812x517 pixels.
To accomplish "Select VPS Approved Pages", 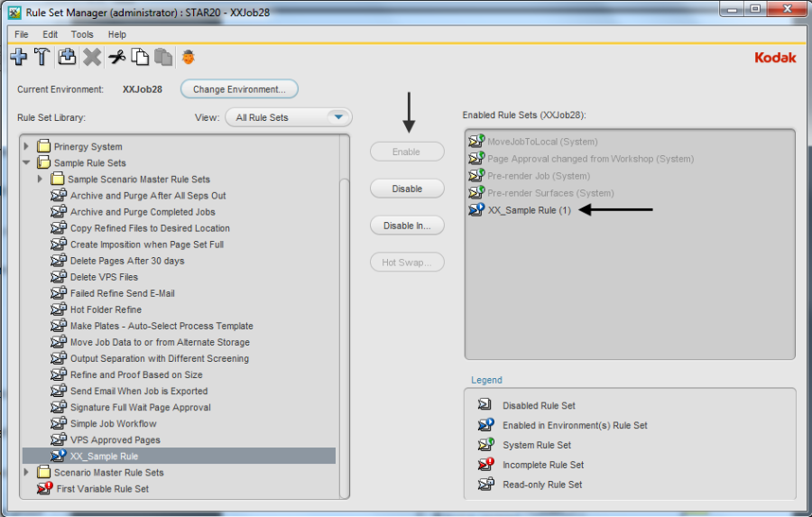I will pyautogui.click(x=115, y=439).
